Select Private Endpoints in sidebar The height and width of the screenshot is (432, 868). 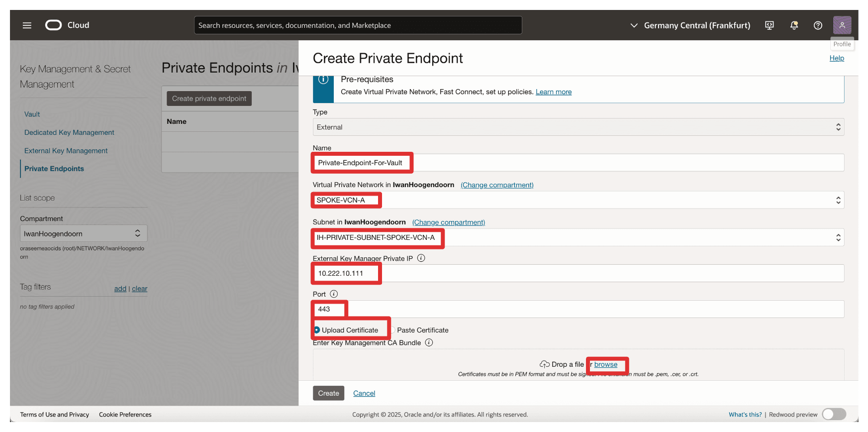click(x=54, y=169)
